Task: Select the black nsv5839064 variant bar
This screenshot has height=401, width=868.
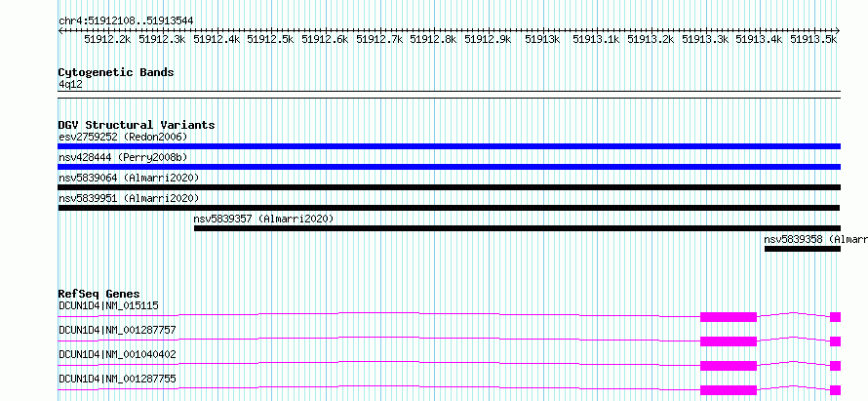Action: 450,187
